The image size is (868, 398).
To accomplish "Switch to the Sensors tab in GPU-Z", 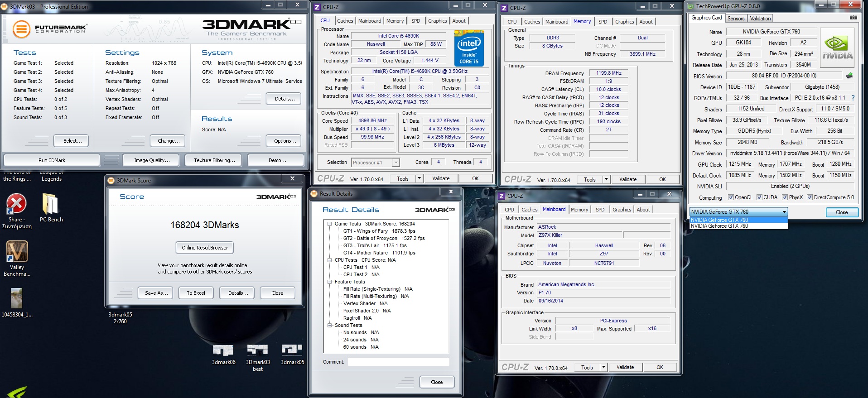I will tap(736, 19).
